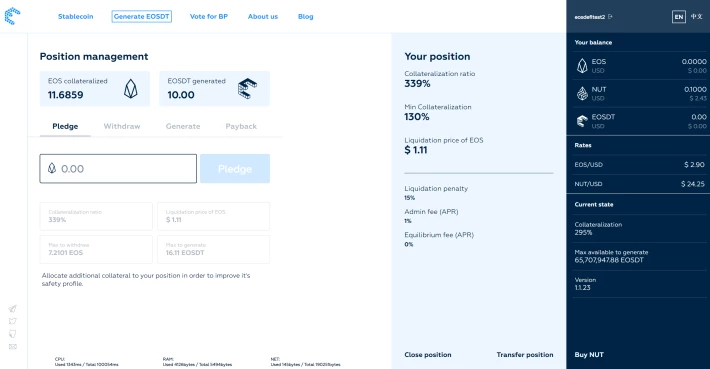
Task: Switch to the Generate tab
Action: 183,126
